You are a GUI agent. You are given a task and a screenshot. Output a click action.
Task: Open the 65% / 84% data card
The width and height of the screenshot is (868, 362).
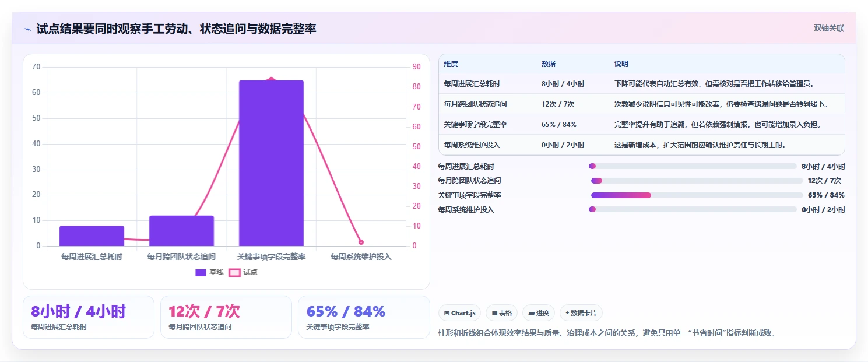(x=364, y=317)
